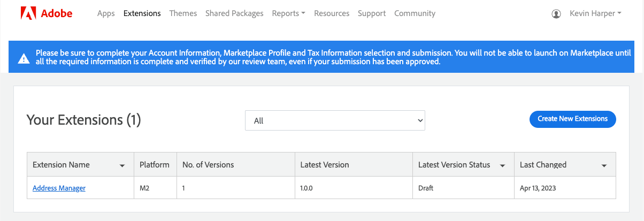Sort by Latest Version Status arrow
Image resolution: width=644 pixels, height=221 pixels.
click(x=503, y=166)
